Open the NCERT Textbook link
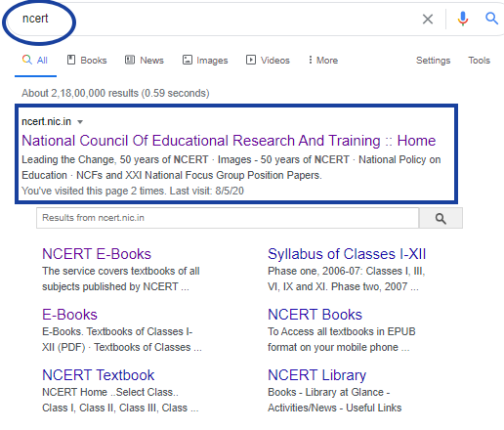The image size is (504, 430). 99,375
